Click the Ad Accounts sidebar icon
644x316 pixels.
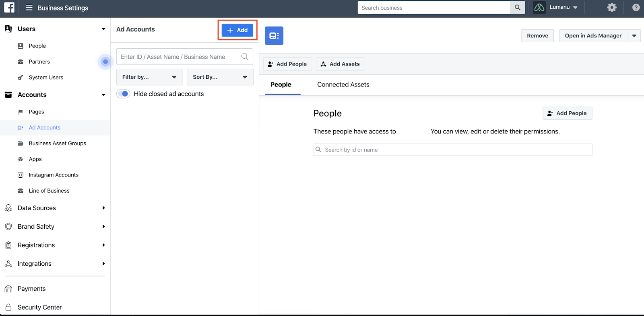(x=21, y=127)
